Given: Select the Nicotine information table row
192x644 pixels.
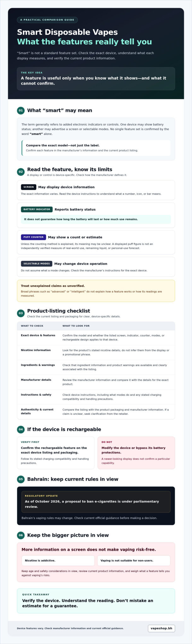Looking at the screenshot, I should click(96, 352).
